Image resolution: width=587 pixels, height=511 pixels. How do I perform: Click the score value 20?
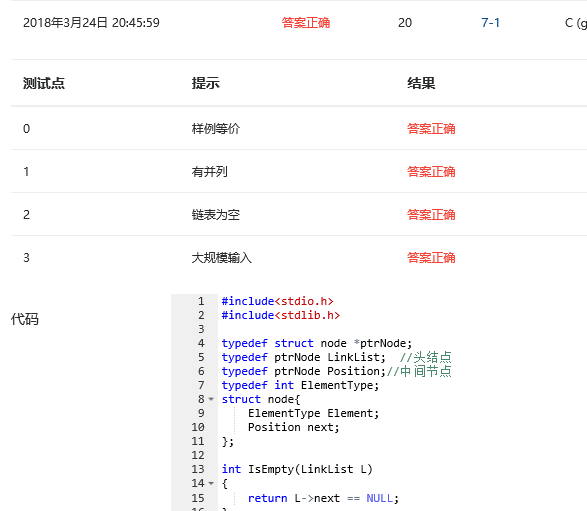coord(405,23)
